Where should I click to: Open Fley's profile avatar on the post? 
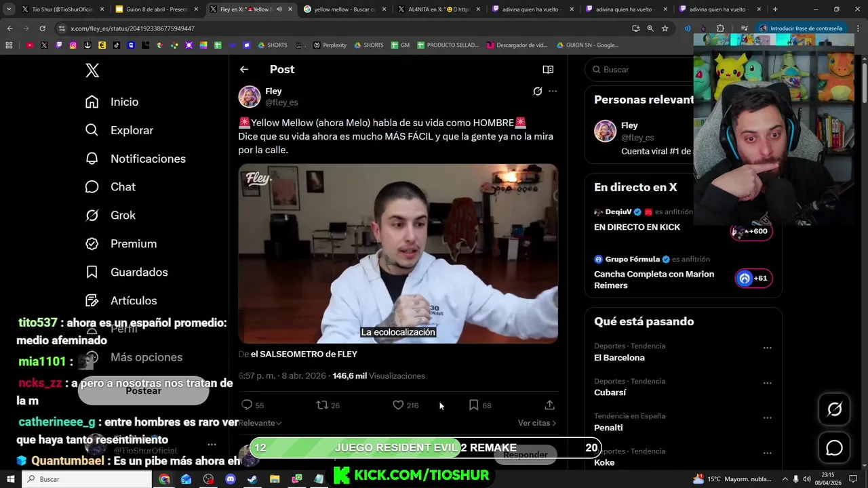pos(250,96)
